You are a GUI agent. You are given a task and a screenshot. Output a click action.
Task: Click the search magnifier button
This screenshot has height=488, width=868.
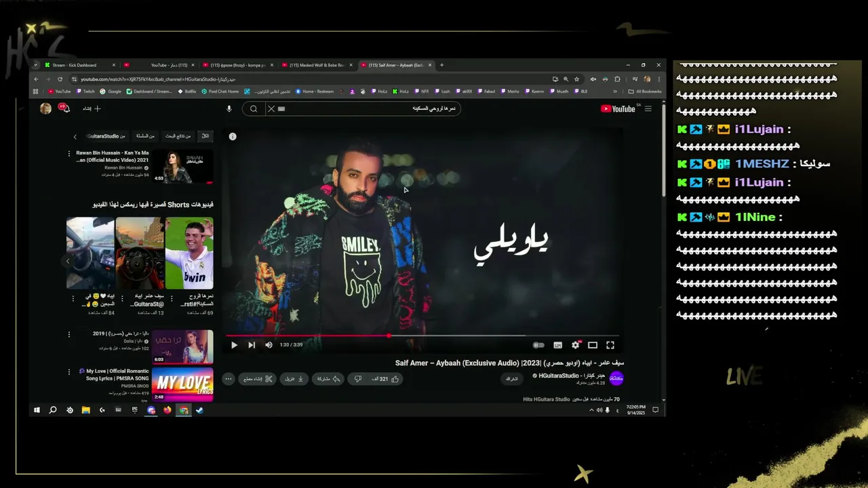[x=253, y=108]
